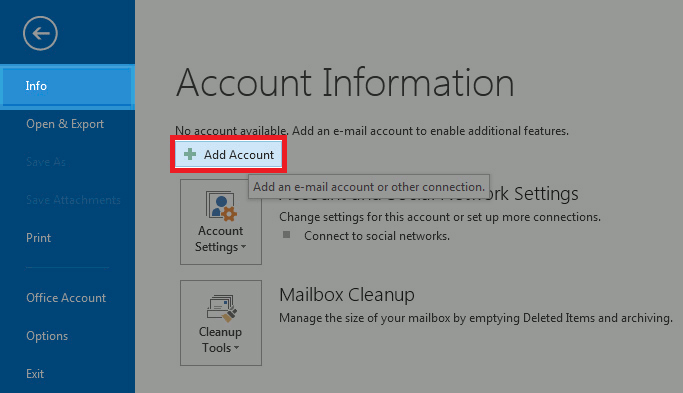The image size is (683, 393).
Task: Select Save Attachments in the sidebar
Action: (x=73, y=200)
